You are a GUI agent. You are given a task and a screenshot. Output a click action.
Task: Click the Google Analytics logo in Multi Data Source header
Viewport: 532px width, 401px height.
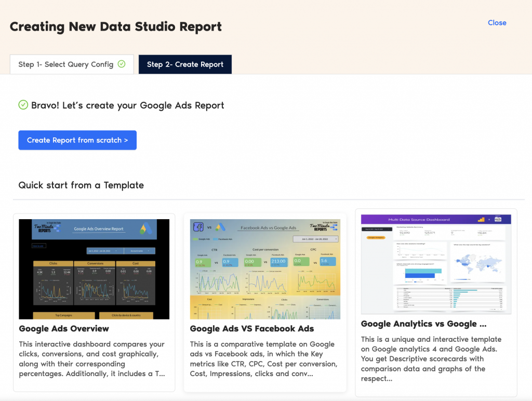[481, 220]
